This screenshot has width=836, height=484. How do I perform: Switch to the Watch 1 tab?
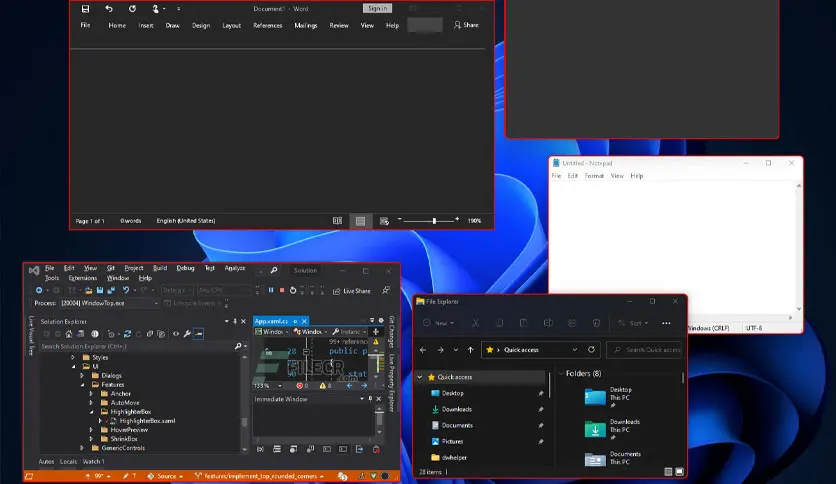(93, 462)
